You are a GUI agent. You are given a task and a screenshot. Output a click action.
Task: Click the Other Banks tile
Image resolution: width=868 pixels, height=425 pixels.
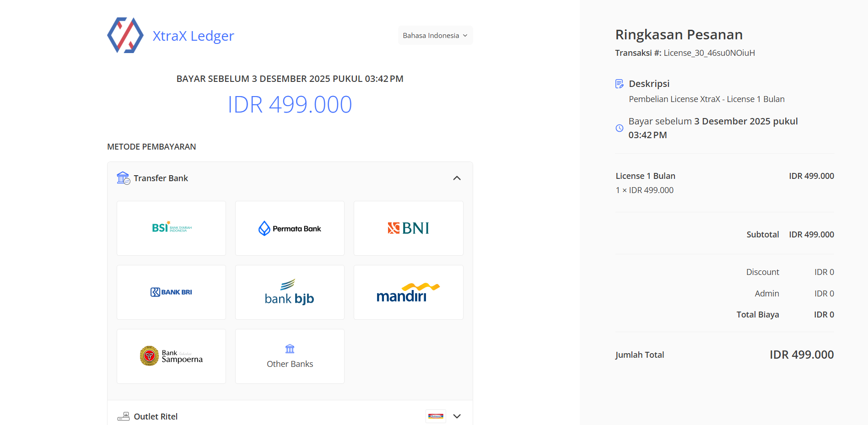click(x=290, y=356)
